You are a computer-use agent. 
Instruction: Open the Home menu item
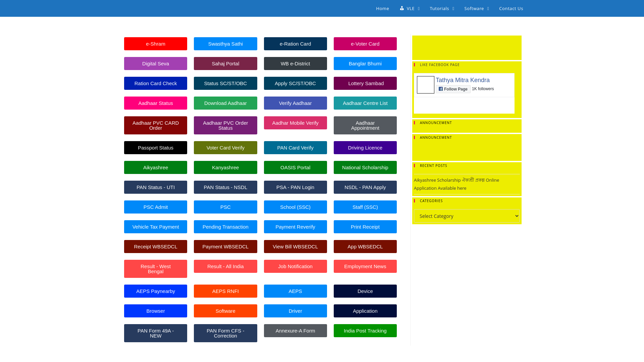382,8
